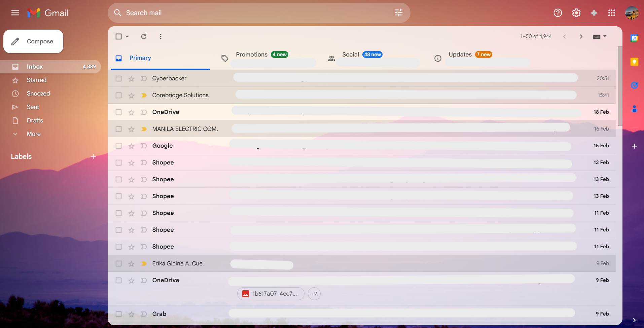Open Settings gear icon
This screenshot has height=328, width=644.
coord(576,13)
